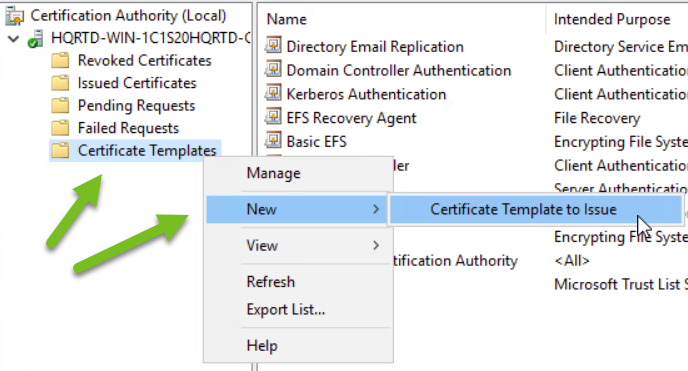Viewport: 688px width, 371px height.
Task: Select Export List... in the context menu
Action: [x=298, y=310]
